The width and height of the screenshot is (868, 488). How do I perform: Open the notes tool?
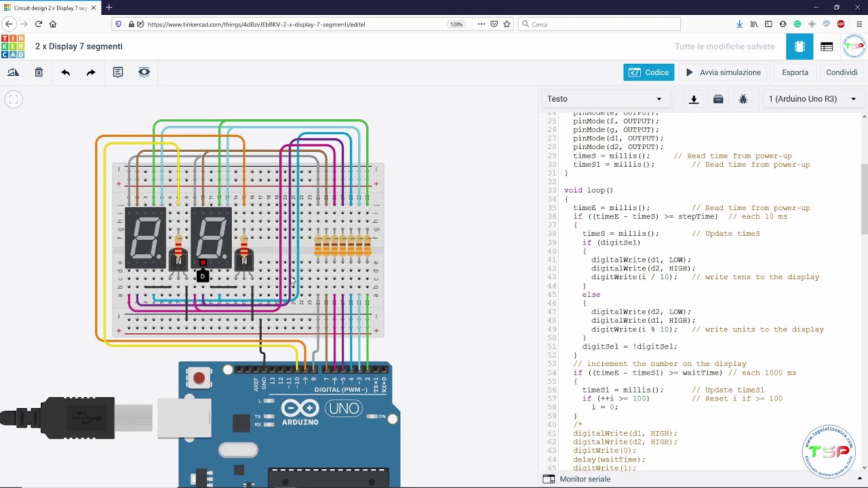118,73
